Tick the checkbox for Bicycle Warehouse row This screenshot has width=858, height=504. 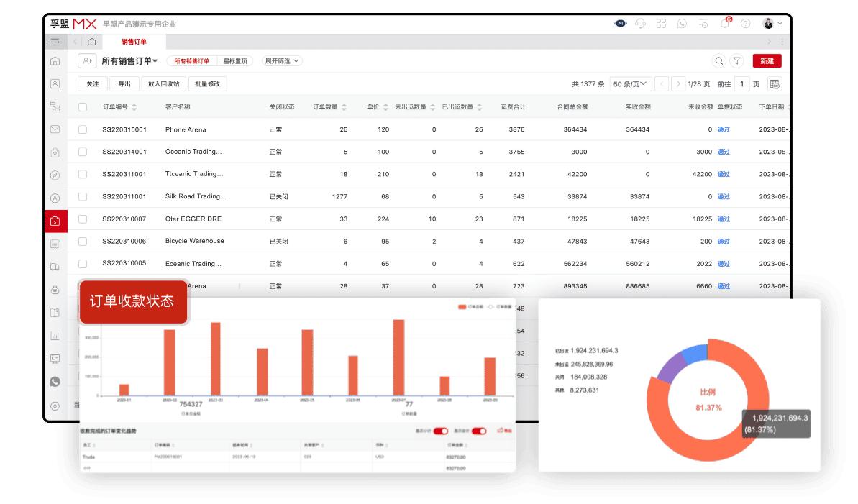point(83,242)
